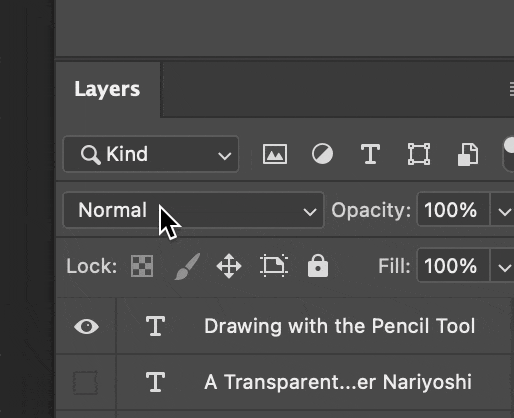Open the Kind filter dropdown
The image size is (514, 418).
click(x=151, y=154)
